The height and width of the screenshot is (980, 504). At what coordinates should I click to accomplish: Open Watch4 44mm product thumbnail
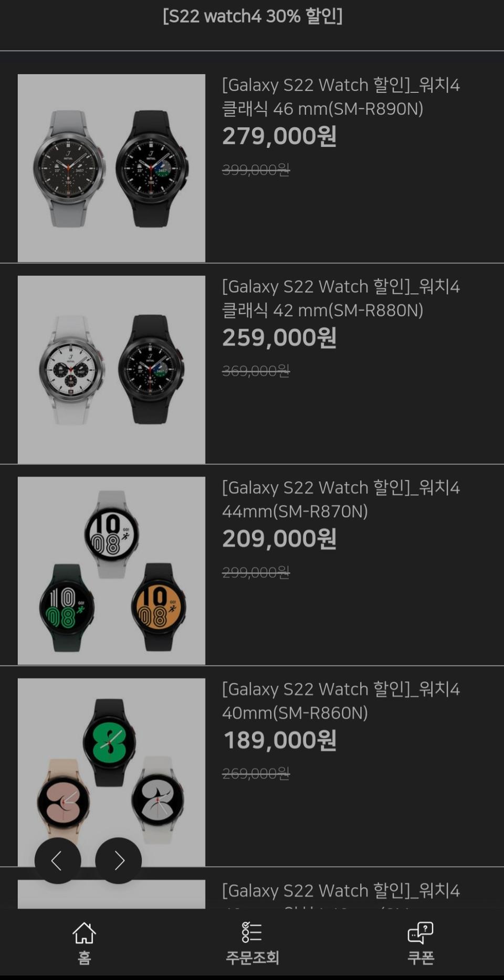(x=111, y=571)
